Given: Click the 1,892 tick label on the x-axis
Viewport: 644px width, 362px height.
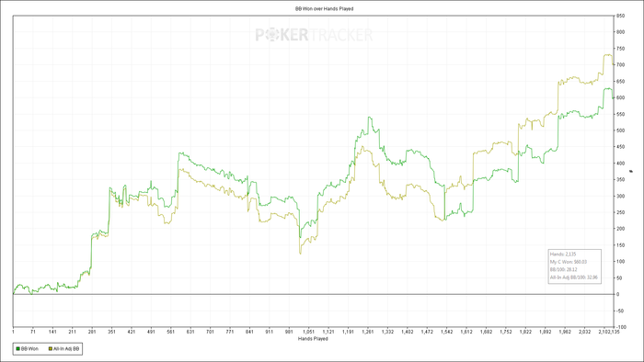Looking at the screenshot, I should coord(546,332).
